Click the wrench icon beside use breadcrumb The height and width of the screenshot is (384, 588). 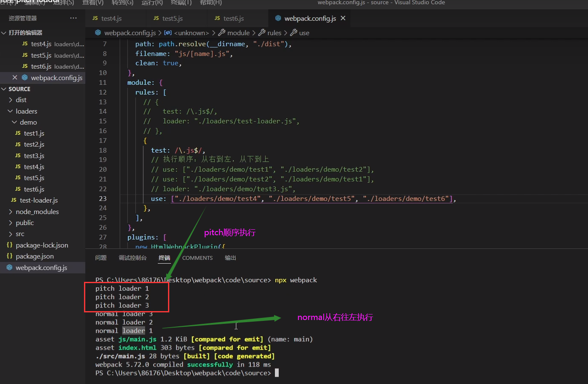point(294,33)
